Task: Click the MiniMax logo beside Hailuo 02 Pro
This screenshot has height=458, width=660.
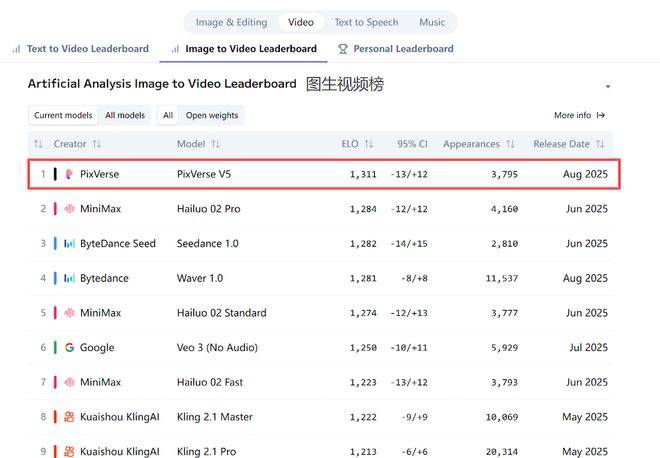Action: [69, 209]
